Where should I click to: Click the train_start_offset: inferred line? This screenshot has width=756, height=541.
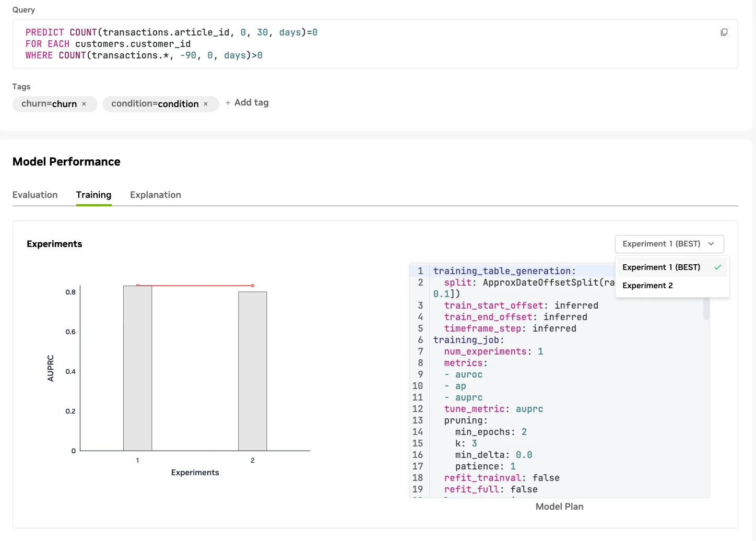521,305
